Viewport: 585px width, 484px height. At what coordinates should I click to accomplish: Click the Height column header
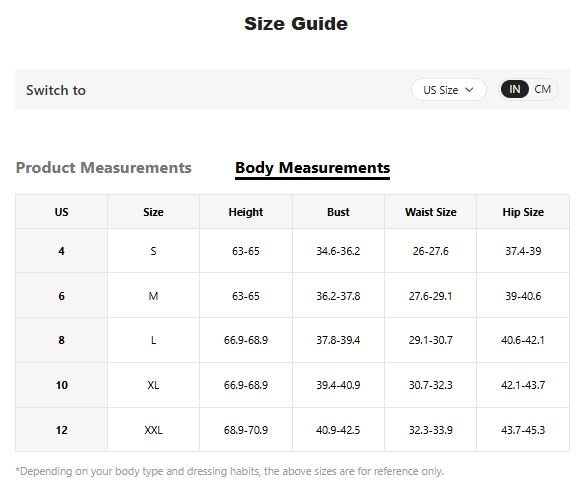[245, 212]
